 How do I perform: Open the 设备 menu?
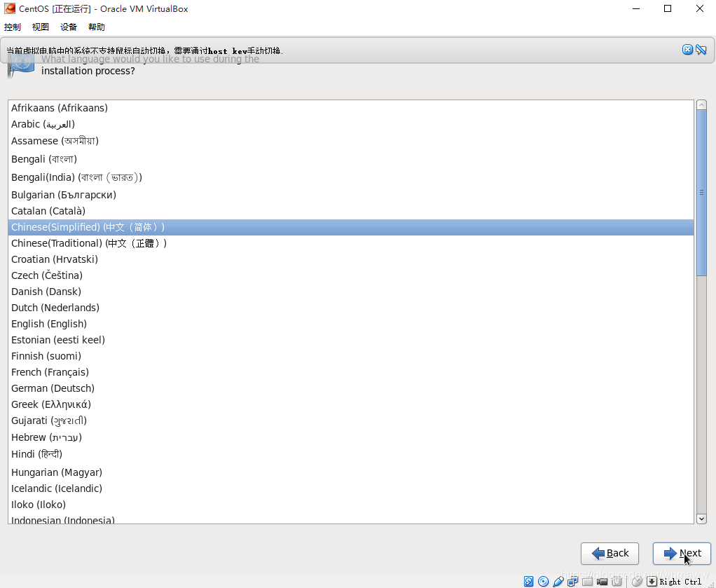(69, 27)
